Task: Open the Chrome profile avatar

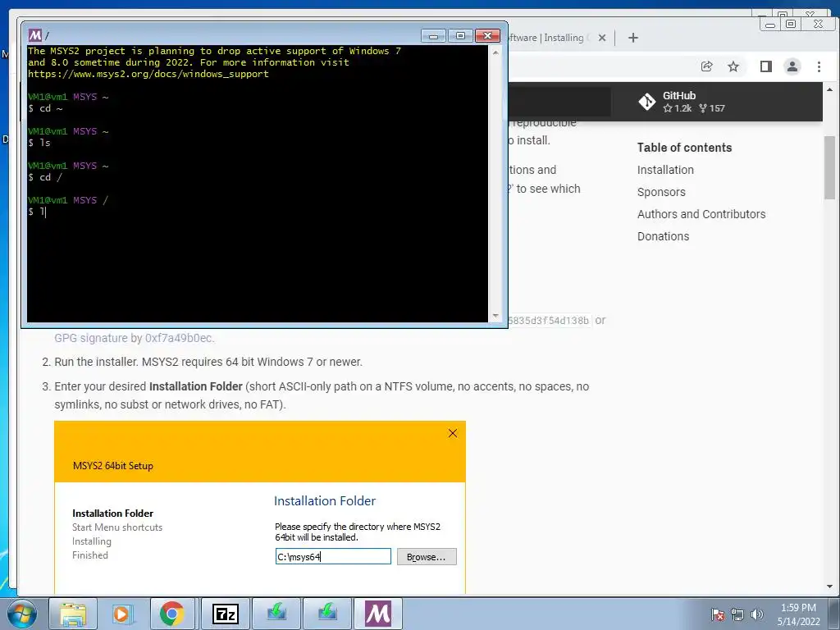Action: (x=792, y=66)
